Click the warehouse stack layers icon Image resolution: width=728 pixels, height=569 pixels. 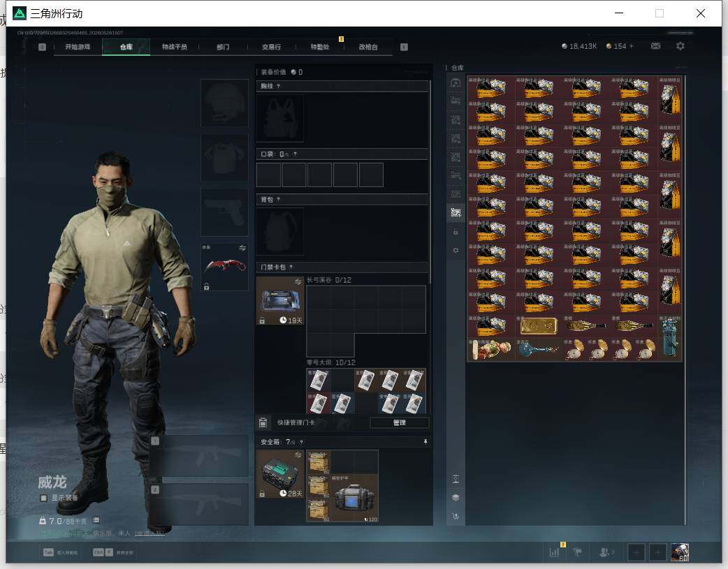point(456,498)
